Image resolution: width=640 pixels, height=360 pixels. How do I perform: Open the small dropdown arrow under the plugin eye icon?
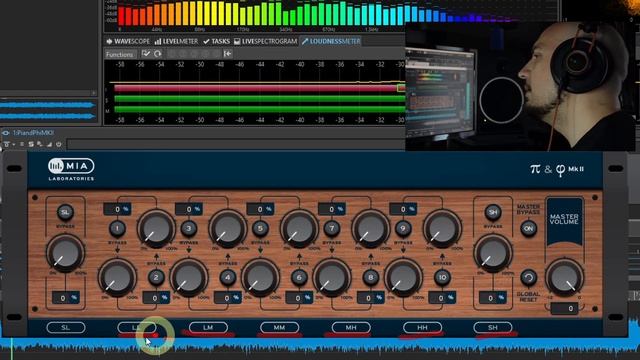(x=13, y=144)
